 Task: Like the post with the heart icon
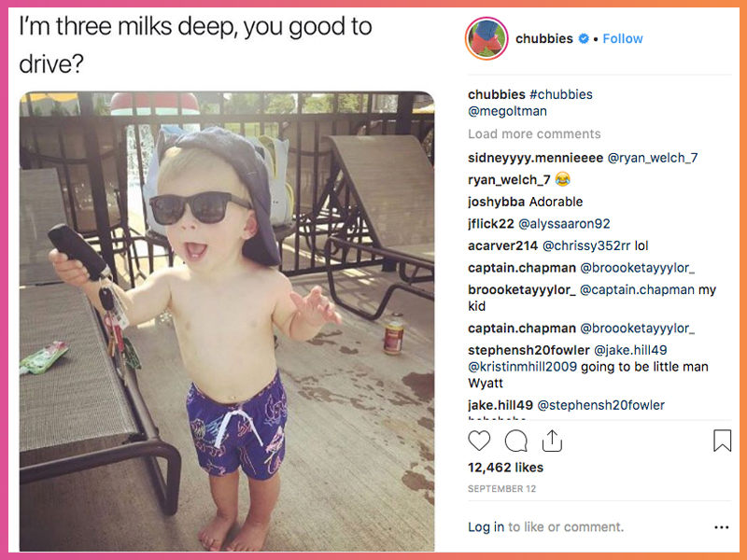[x=479, y=441]
